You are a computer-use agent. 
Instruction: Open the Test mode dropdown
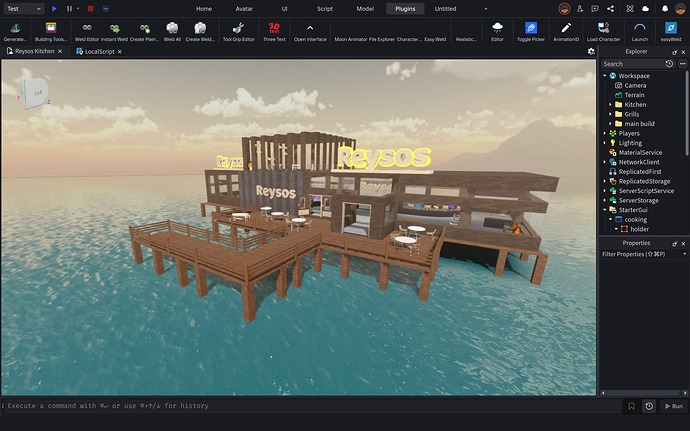23,8
